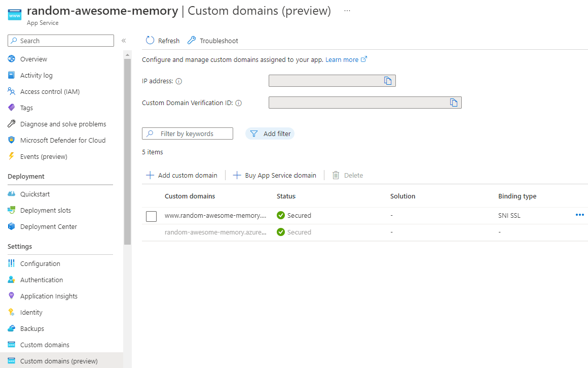Check the www.random-awesome-memory row checkbox
The width and height of the screenshot is (588, 368).
(x=151, y=216)
